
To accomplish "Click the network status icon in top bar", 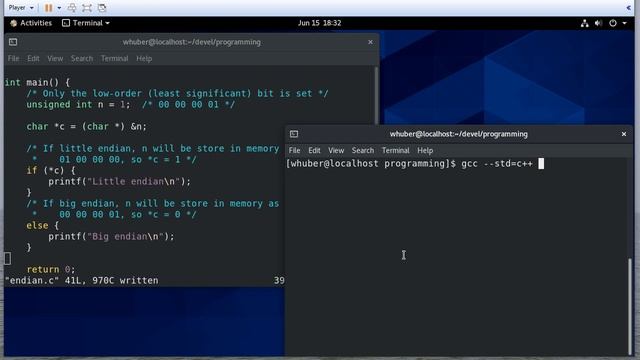I will [584, 23].
